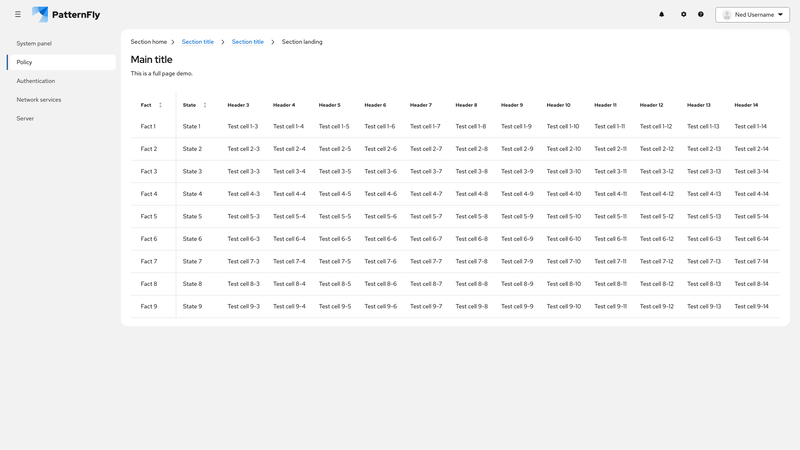Click the Header 11 column header

click(x=606, y=105)
